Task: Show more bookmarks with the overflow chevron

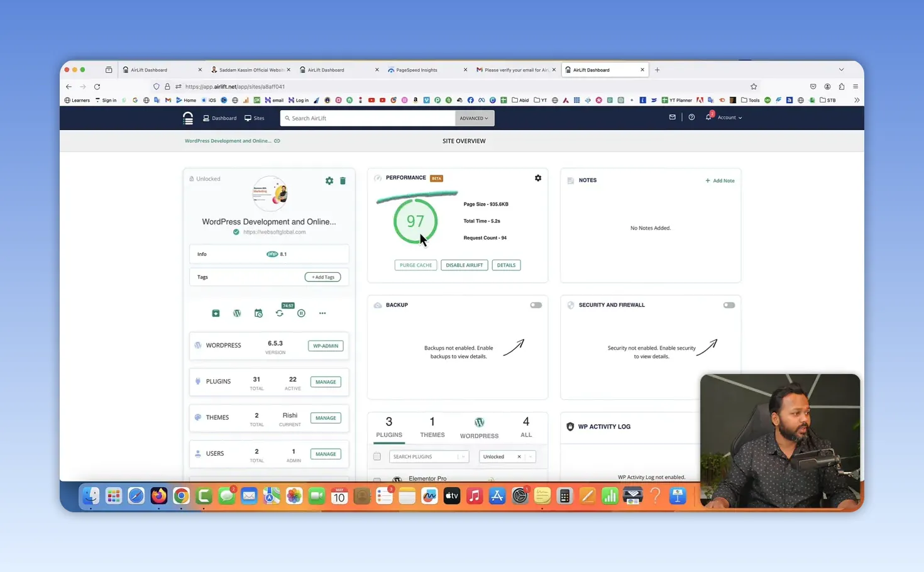Action: click(x=856, y=100)
